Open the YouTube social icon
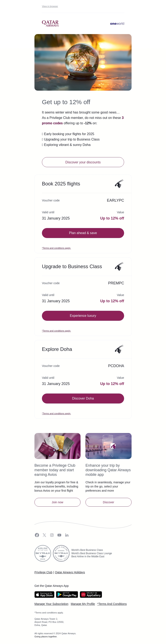 coord(59,535)
